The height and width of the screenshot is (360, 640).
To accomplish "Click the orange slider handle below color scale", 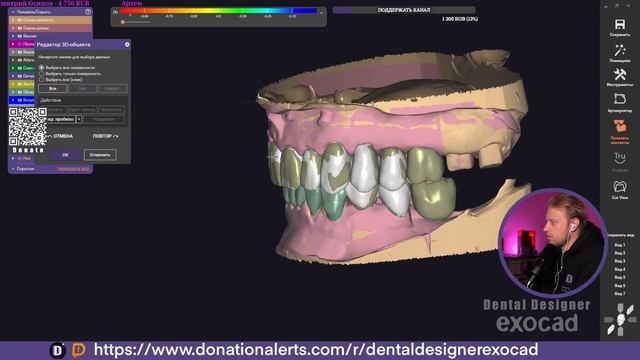I will (x=122, y=22).
